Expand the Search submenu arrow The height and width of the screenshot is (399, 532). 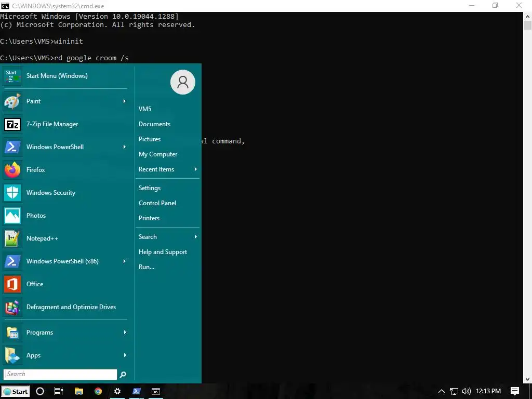pos(195,237)
